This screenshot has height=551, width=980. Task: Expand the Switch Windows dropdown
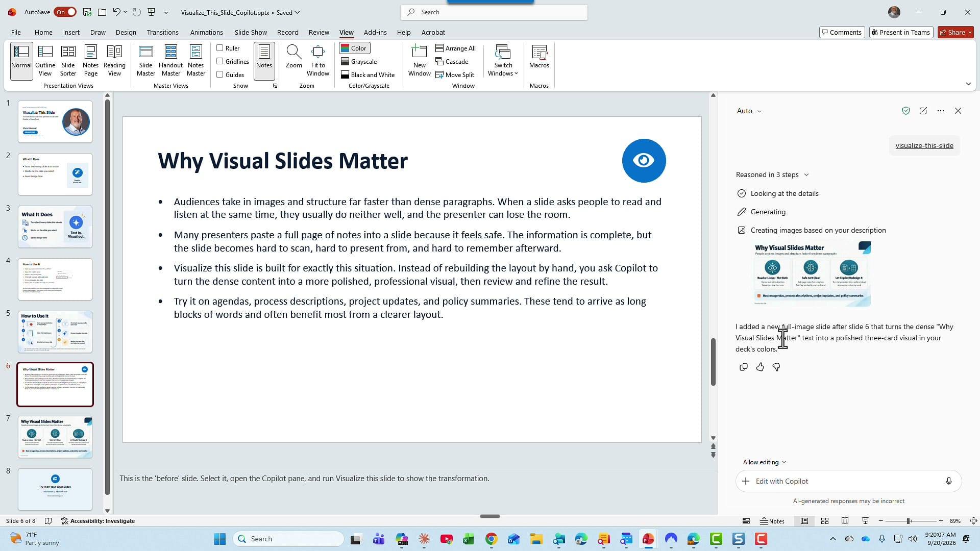(x=503, y=61)
